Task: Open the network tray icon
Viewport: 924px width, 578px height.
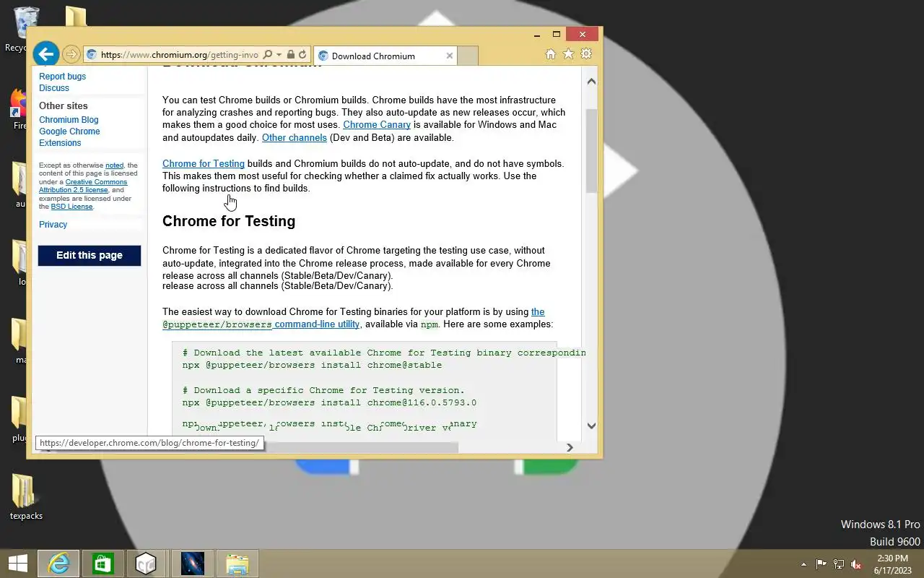Action: pos(839,564)
